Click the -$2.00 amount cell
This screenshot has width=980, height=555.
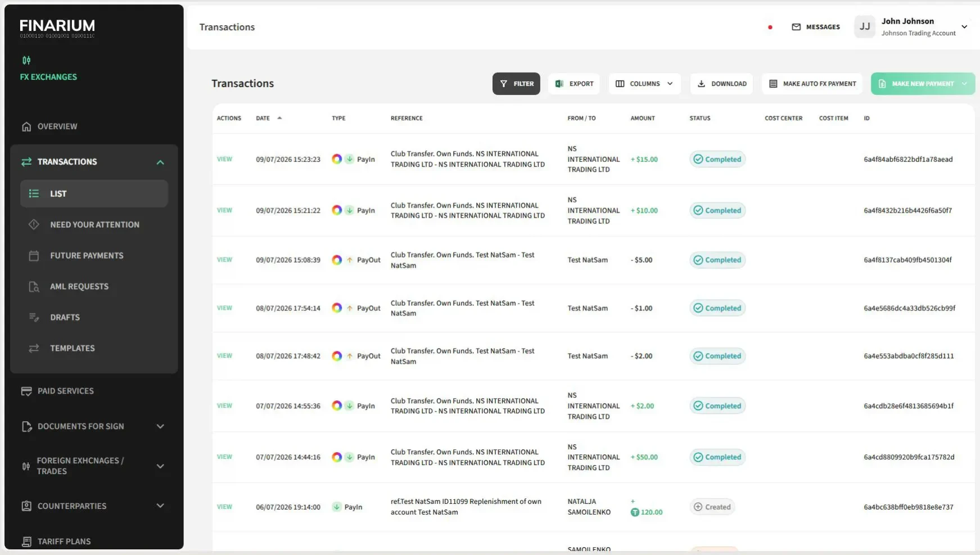coord(642,356)
